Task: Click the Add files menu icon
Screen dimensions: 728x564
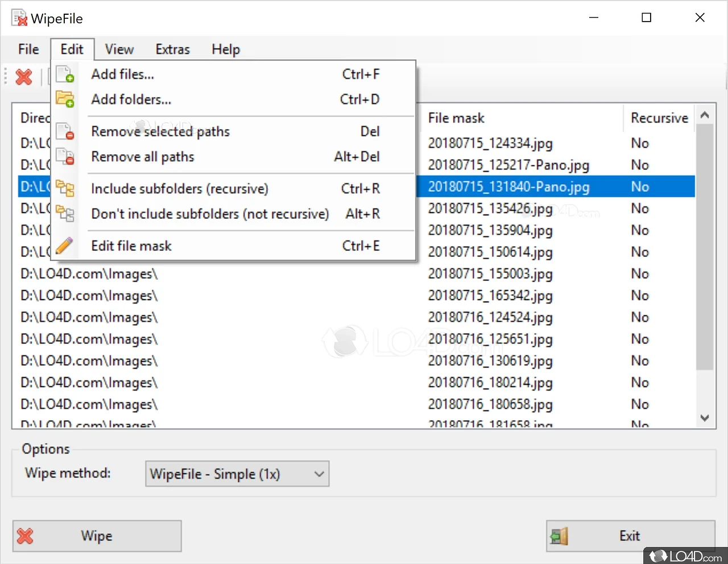Action: tap(65, 74)
